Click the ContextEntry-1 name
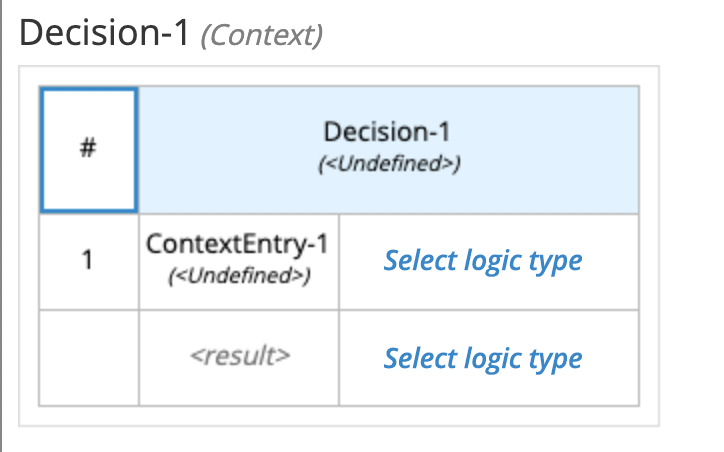 point(238,245)
